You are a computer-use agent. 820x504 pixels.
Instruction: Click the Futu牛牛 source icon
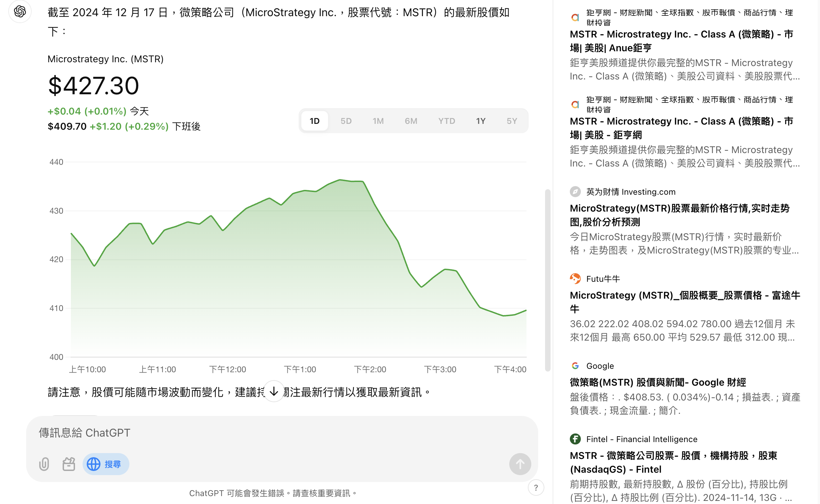click(x=575, y=279)
